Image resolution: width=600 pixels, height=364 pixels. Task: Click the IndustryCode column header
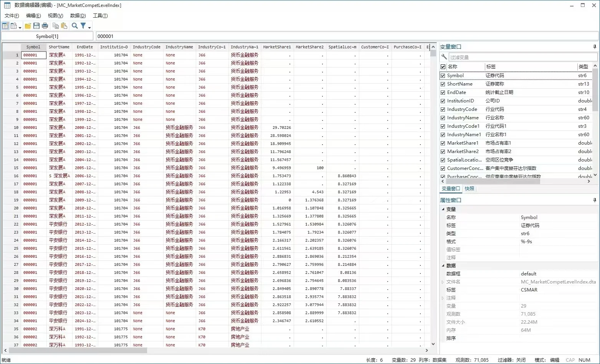click(147, 47)
